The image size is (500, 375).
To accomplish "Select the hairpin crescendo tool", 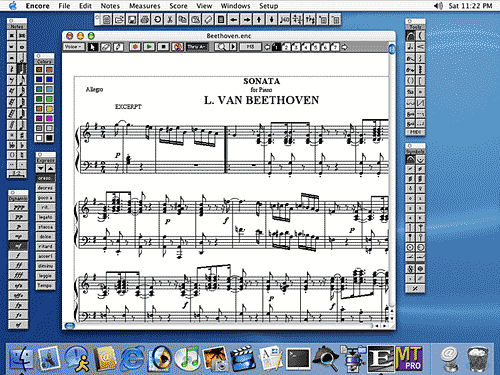I will pyautogui.click(x=420, y=47).
